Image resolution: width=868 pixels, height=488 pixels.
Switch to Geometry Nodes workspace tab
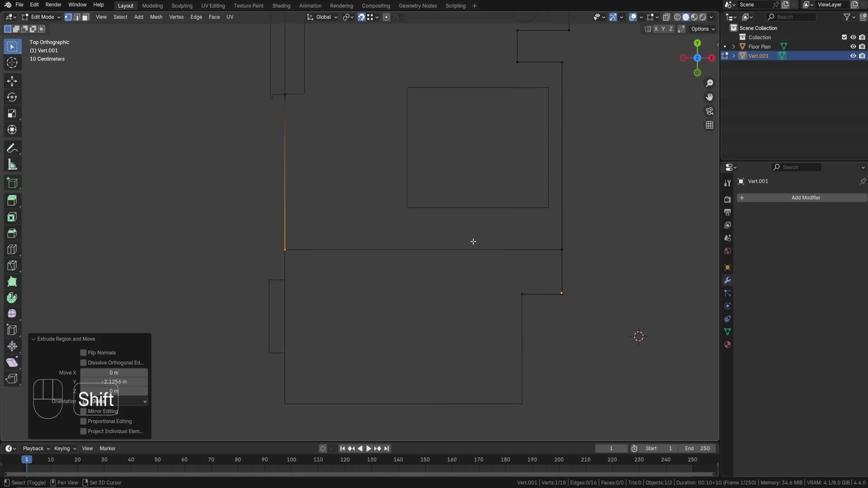418,6
